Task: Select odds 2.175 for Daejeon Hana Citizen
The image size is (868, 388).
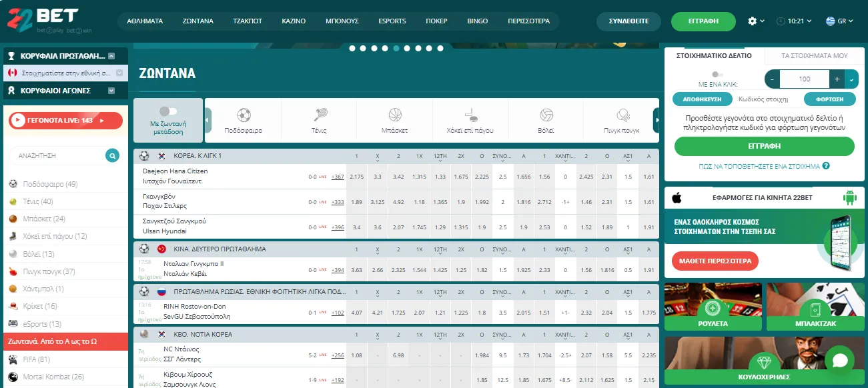Action: click(356, 177)
